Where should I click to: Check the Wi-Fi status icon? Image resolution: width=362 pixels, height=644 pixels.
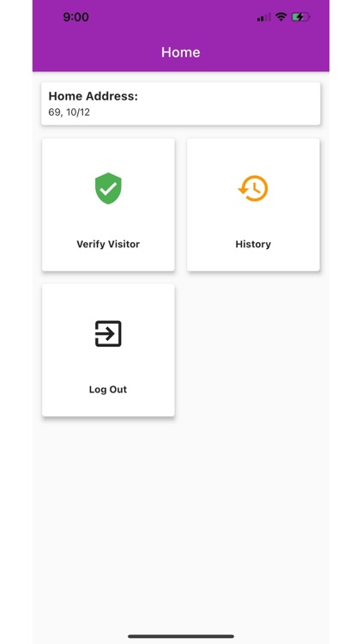pyautogui.click(x=281, y=17)
